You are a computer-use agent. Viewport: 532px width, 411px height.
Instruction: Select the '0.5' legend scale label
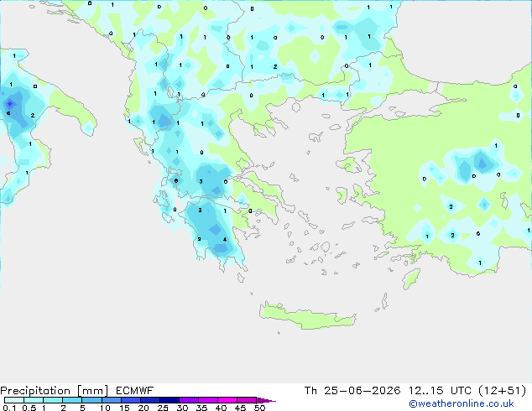tap(29, 408)
